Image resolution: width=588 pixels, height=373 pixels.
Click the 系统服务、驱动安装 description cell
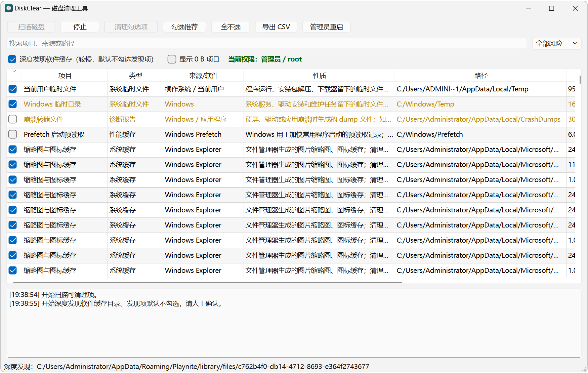tap(319, 104)
